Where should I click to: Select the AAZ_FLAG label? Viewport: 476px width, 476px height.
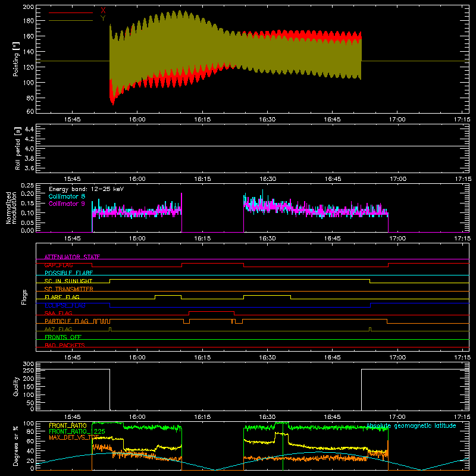coord(58,329)
